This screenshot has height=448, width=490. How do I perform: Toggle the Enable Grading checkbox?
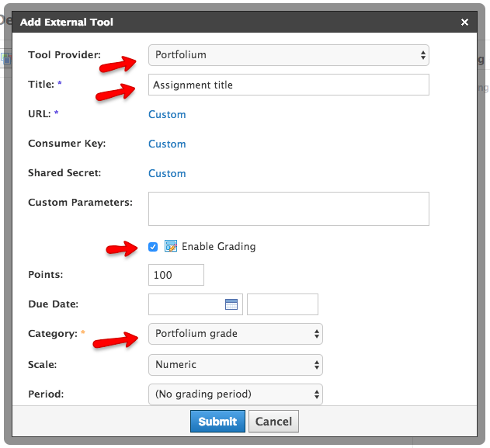point(153,247)
